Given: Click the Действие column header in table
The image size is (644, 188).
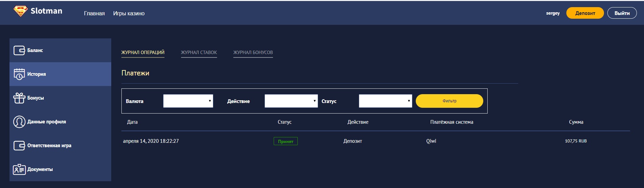Looking at the screenshot, I should coord(358,122).
